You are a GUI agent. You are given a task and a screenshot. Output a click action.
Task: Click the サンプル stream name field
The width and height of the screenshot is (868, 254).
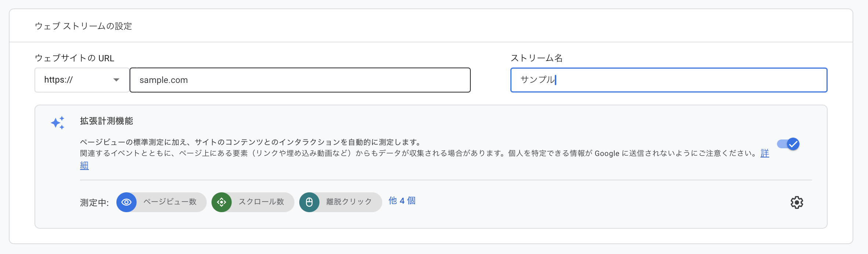point(668,80)
